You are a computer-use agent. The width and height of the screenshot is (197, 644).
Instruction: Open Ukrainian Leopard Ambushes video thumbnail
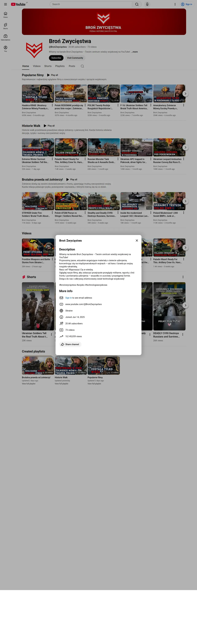coord(169,147)
